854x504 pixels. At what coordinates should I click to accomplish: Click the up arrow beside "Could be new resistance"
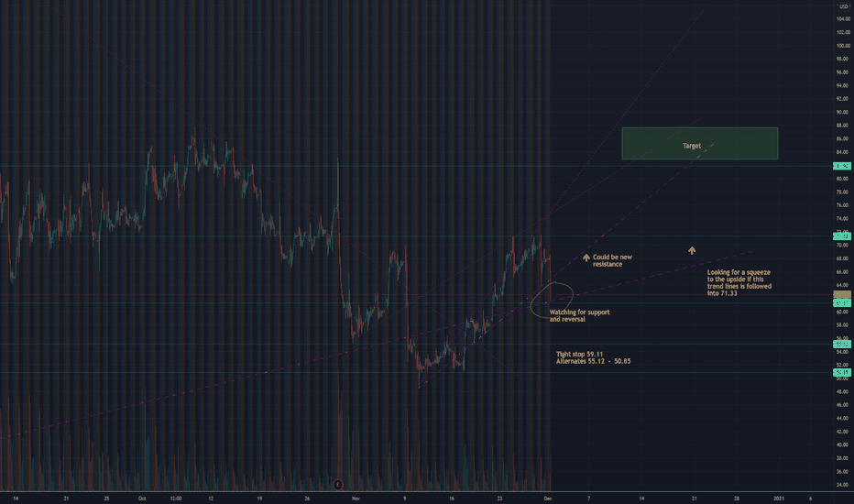[586, 257]
